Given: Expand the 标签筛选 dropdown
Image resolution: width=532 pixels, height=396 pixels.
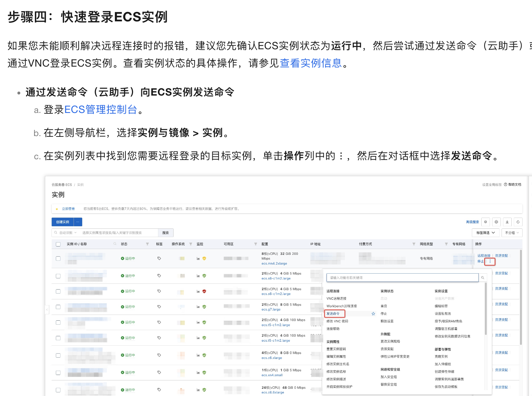Looking at the screenshot, I should pyautogui.click(x=486, y=233).
